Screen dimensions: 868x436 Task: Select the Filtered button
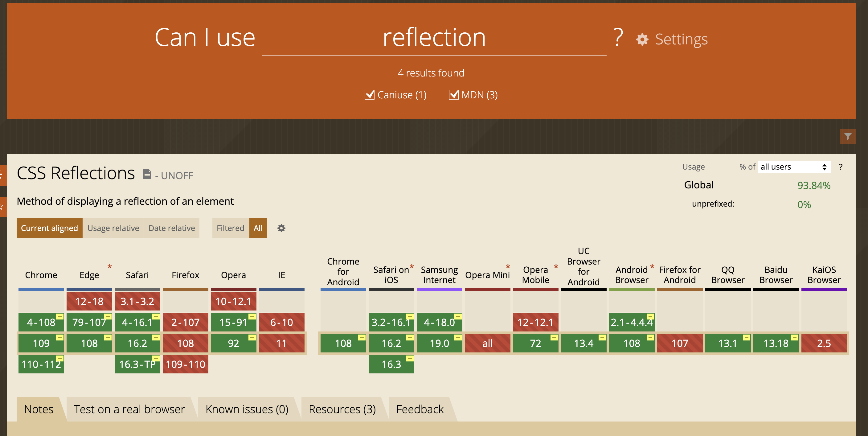[x=230, y=228]
